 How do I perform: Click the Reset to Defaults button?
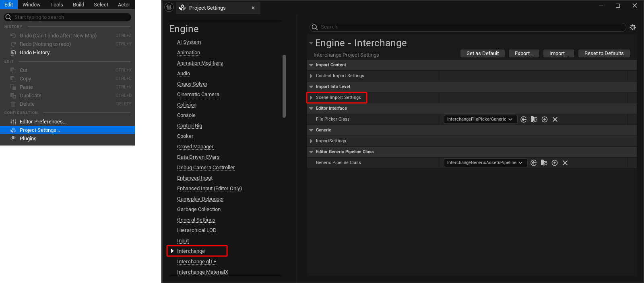tap(604, 53)
